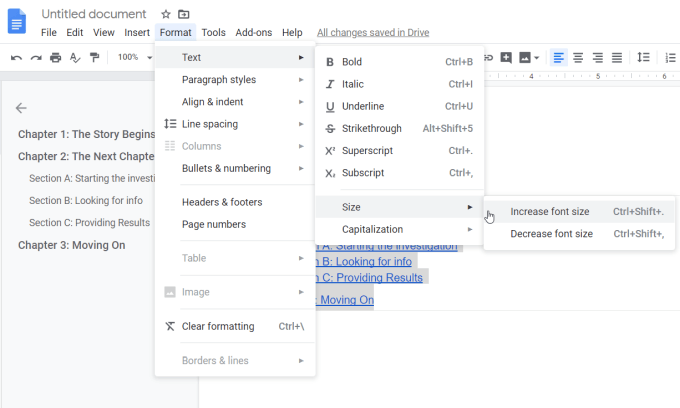
Task: Go to Section B: Looking for info outline
Action: pos(86,201)
